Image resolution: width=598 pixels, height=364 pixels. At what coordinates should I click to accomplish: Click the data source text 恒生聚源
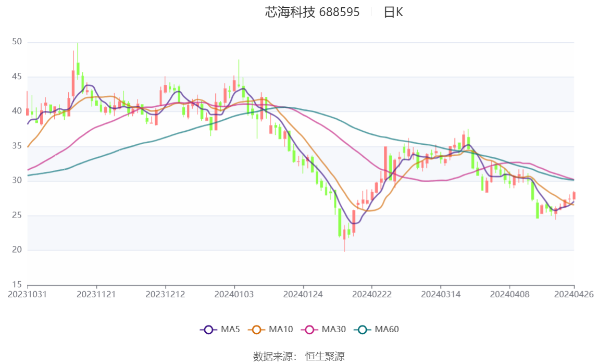(x=325, y=356)
